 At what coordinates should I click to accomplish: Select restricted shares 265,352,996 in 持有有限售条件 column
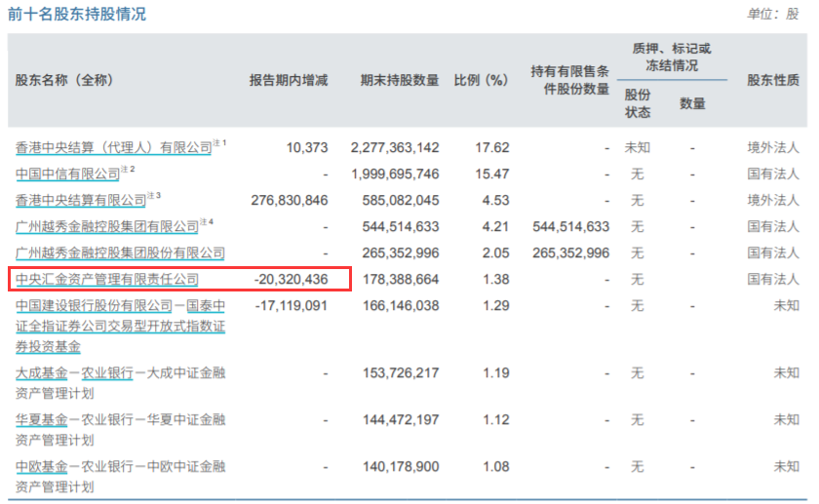pos(571,253)
